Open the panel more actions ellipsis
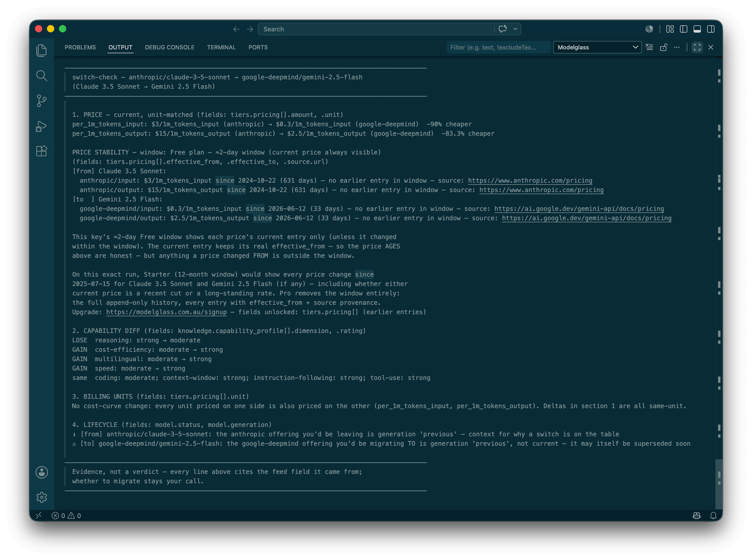This screenshot has width=752, height=560. [677, 47]
